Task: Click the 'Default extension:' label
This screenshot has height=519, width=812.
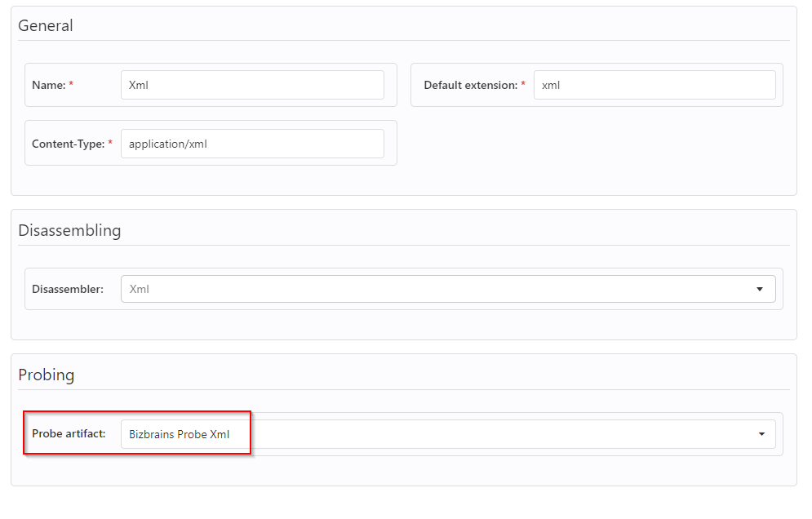Action: (x=470, y=85)
